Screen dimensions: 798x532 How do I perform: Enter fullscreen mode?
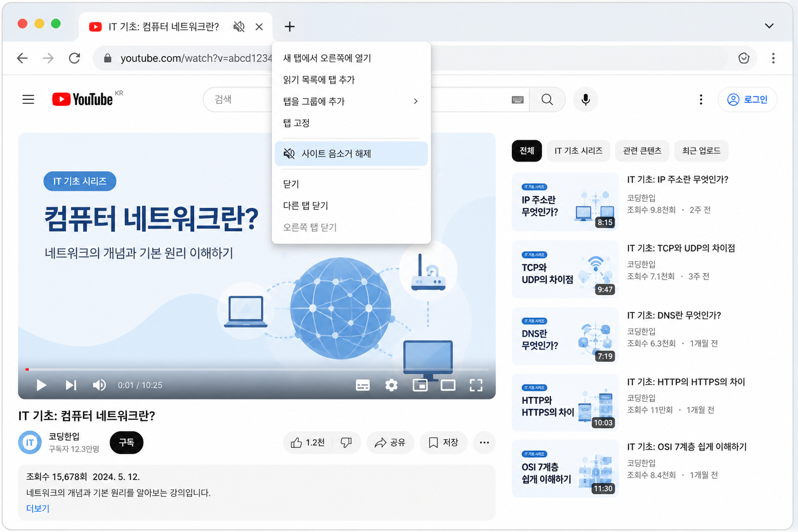click(x=476, y=385)
